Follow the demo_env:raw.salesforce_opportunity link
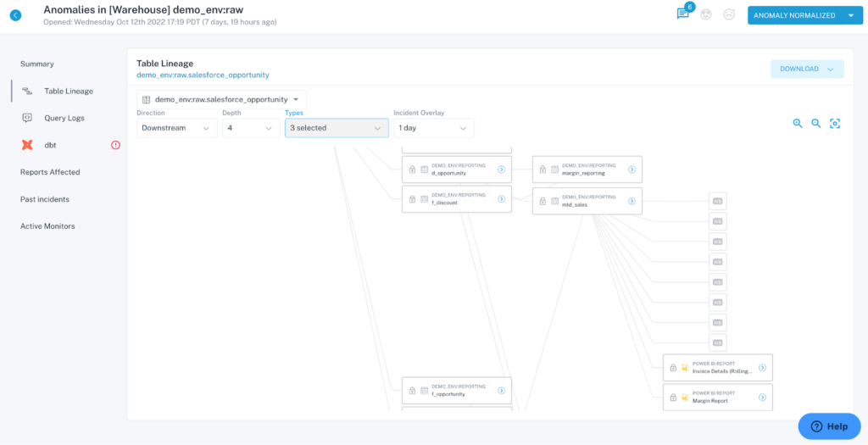This screenshot has width=868, height=445. coord(203,75)
